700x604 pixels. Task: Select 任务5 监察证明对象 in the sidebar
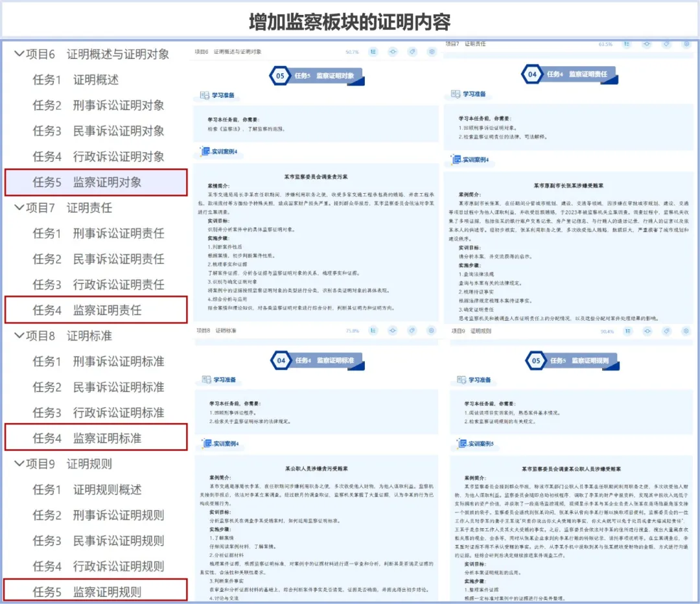point(96,182)
